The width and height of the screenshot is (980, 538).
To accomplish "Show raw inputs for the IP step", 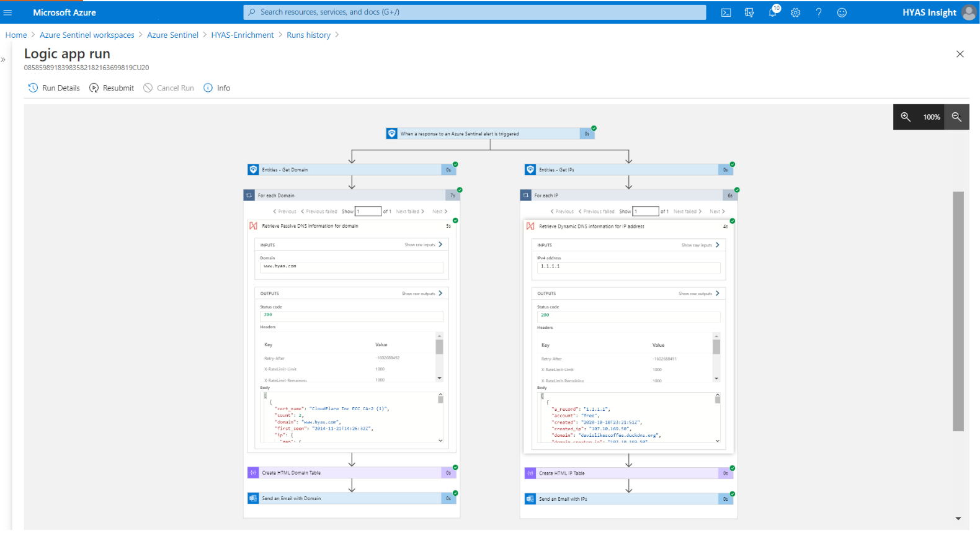I will coord(700,245).
